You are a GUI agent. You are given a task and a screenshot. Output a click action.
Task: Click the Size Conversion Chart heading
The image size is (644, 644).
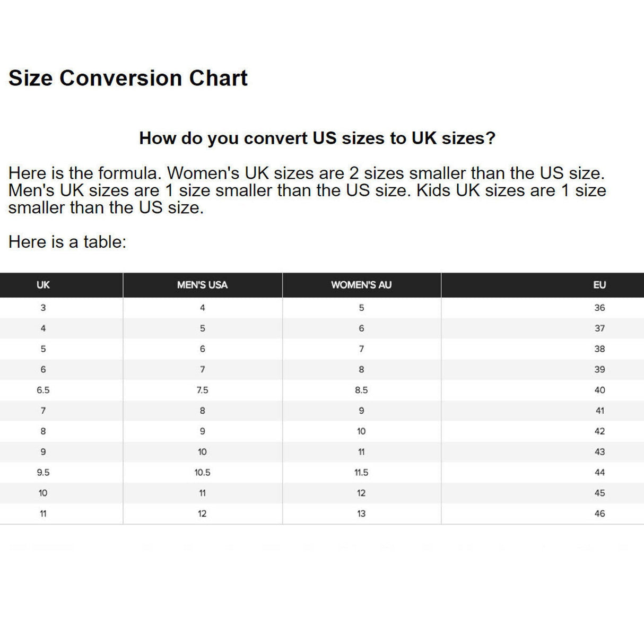click(128, 78)
